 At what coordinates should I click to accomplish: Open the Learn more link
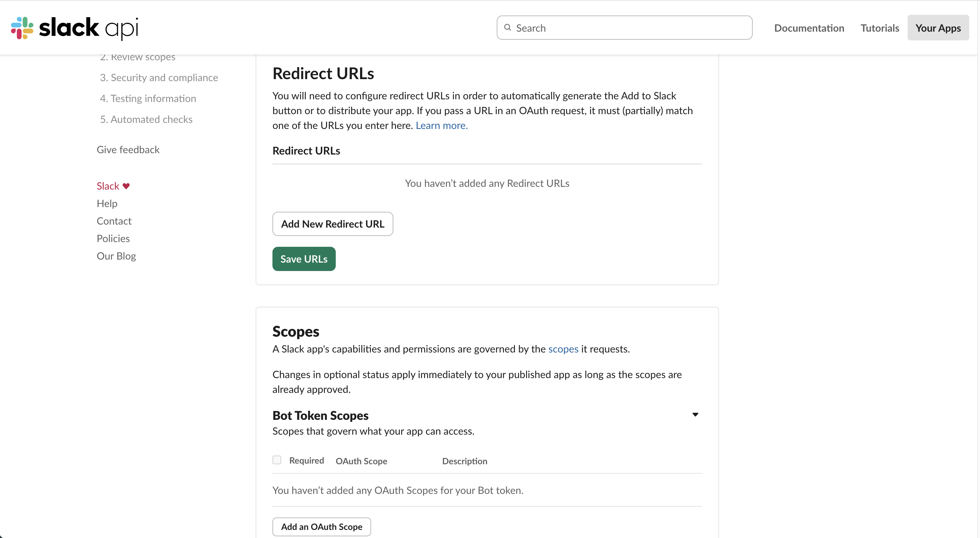442,126
